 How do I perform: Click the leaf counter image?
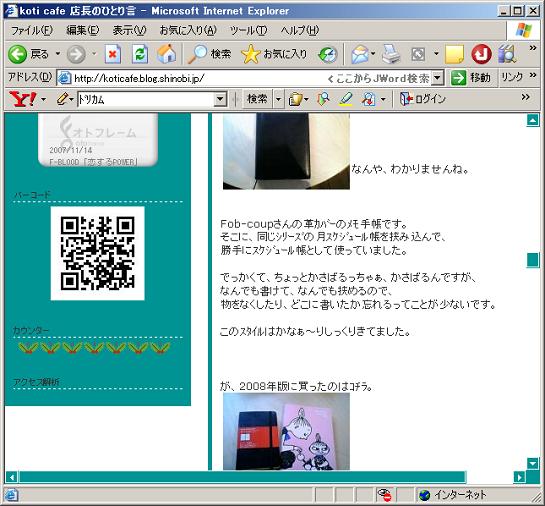tap(94, 348)
